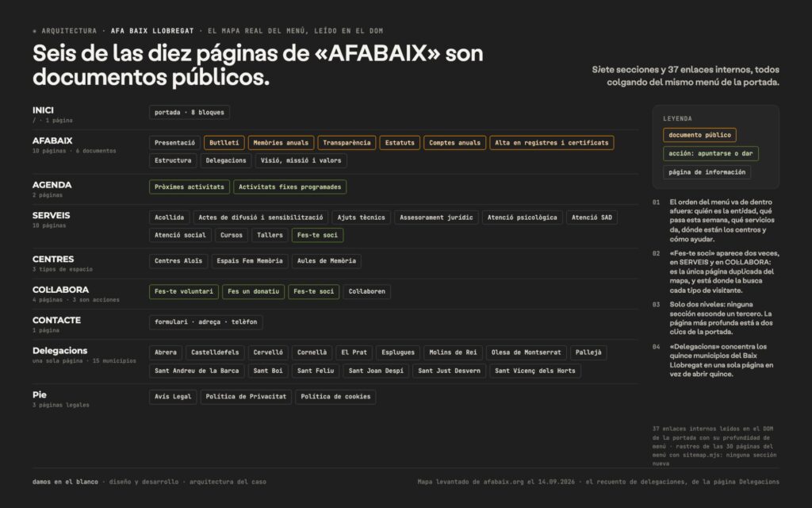
Task: Click the CENTRES section heading
Action: pos(53,260)
